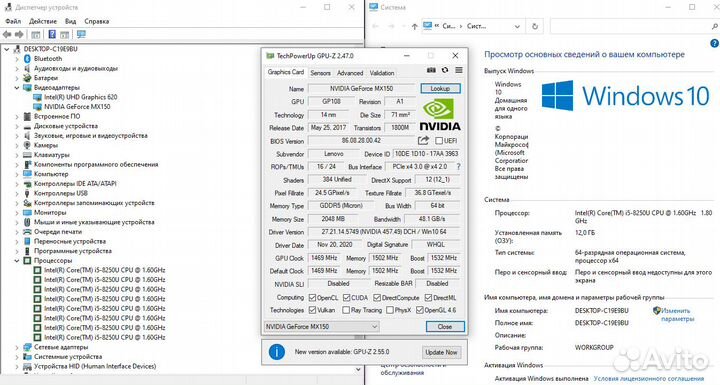Open the Справка menu
Screen dimensions: 720x385
pos(96,21)
